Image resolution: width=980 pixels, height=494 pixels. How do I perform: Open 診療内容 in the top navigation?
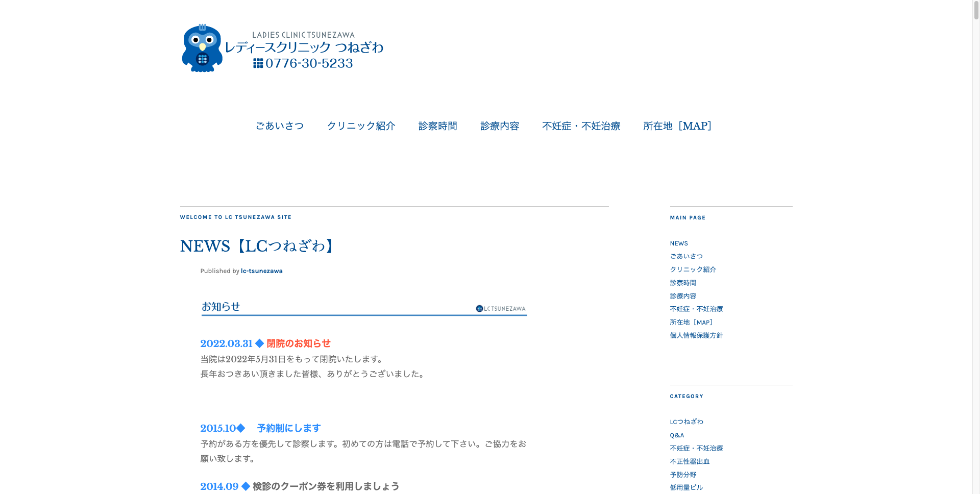[500, 126]
